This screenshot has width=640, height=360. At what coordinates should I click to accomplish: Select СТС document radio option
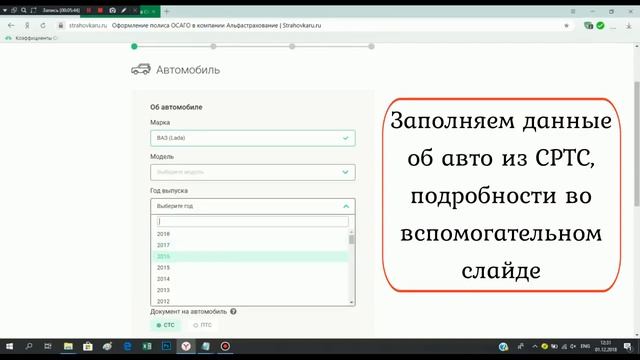(x=166, y=325)
